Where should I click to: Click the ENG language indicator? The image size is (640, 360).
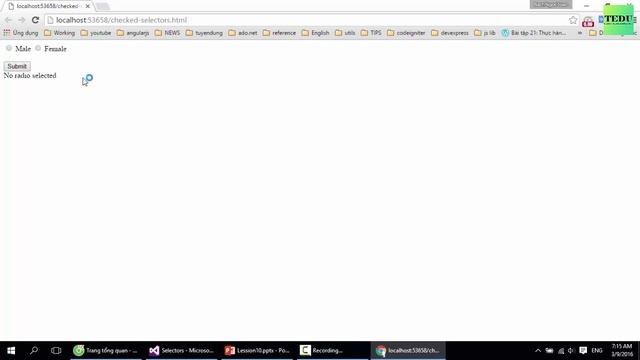pyautogui.click(x=597, y=351)
